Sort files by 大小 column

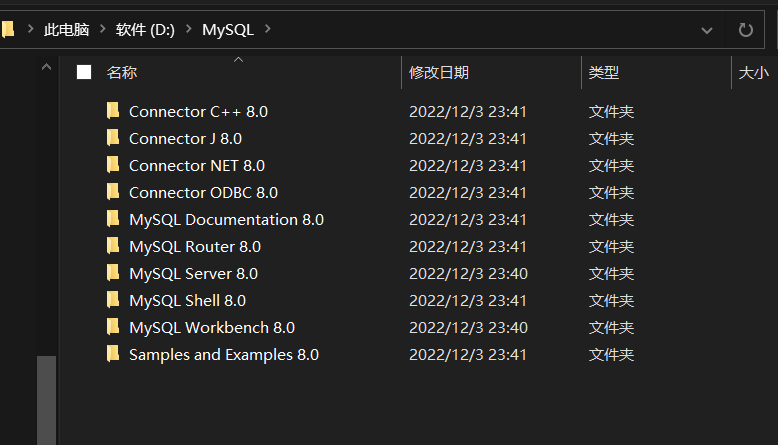tap(753, 73)
